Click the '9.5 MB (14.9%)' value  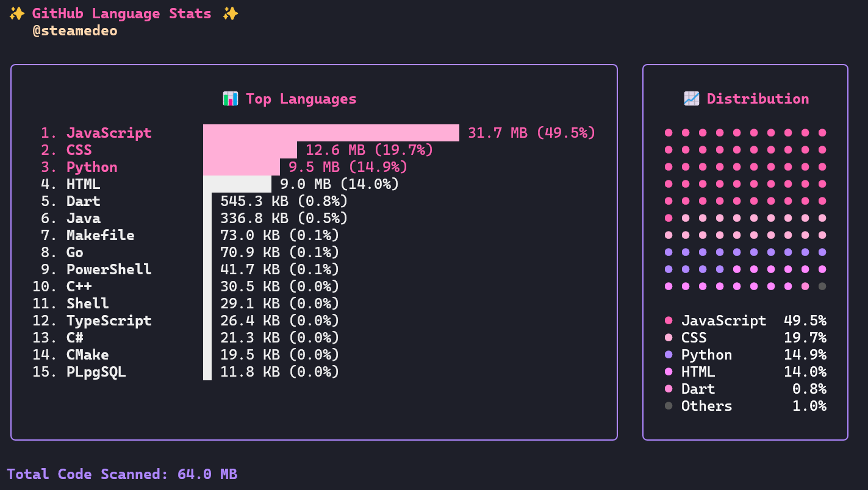coord(348,167)
